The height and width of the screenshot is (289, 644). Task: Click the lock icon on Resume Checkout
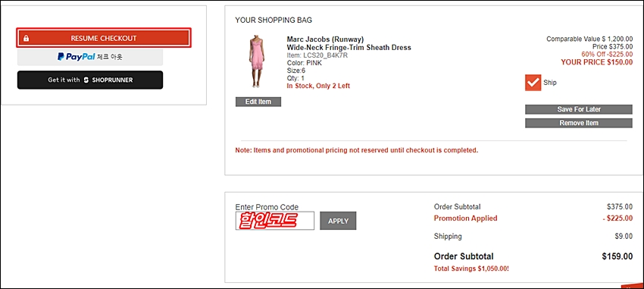click(27, 39)
